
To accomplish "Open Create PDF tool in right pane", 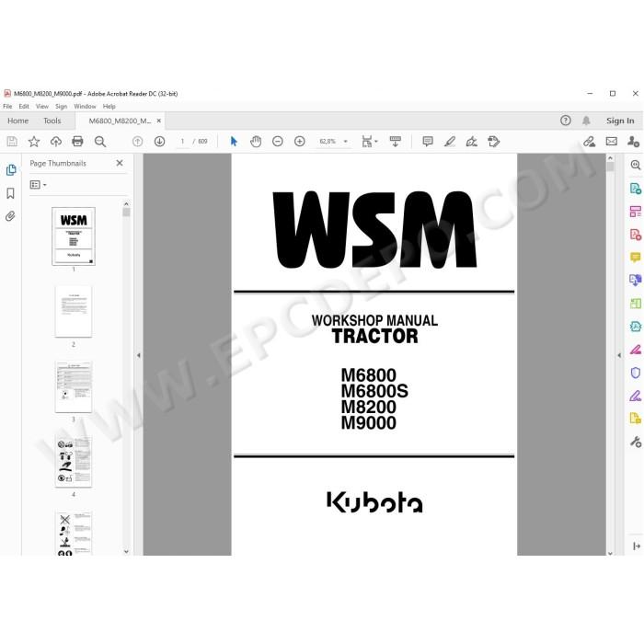I will [x=636, y=235].
